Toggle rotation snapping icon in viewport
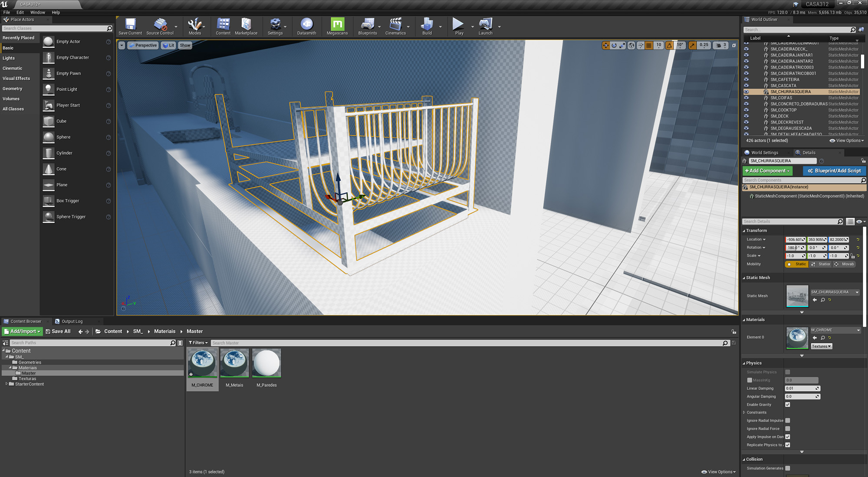868x477 pixels. [x=669, y=45]
